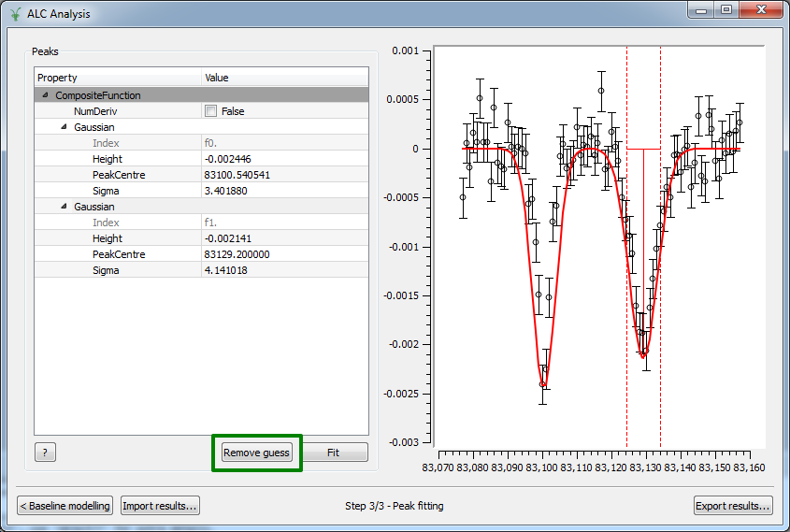Viewport: 790px width, 532px height.
Task: Click the ALC Analysis window icon
Action: [x=14, y=12]
